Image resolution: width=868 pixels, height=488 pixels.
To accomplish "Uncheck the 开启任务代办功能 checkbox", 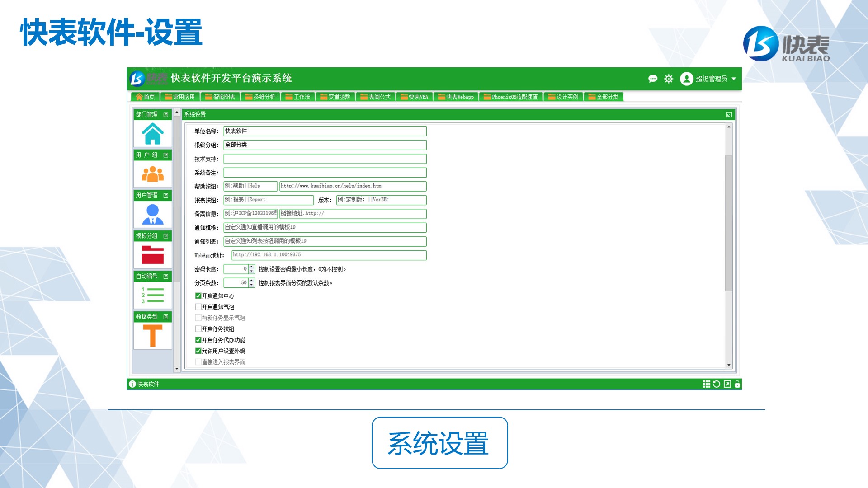I will [x=198, y=340].
